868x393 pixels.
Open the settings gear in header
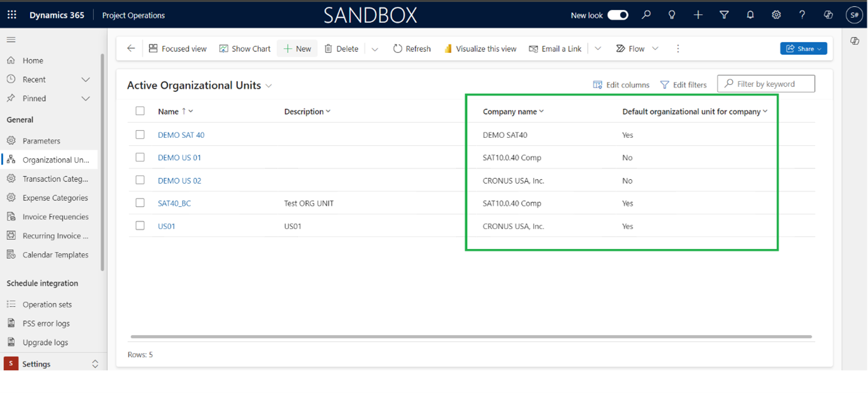point(776,15)
